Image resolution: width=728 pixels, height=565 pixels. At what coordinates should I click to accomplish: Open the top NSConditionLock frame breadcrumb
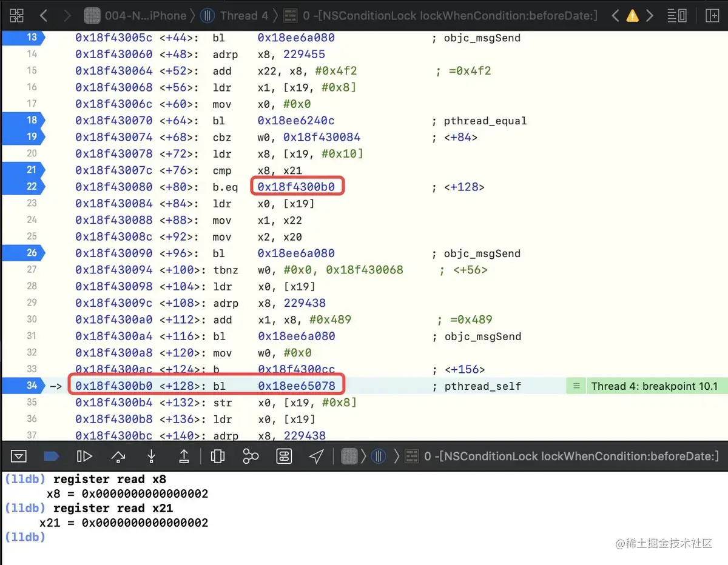(440, 16)
